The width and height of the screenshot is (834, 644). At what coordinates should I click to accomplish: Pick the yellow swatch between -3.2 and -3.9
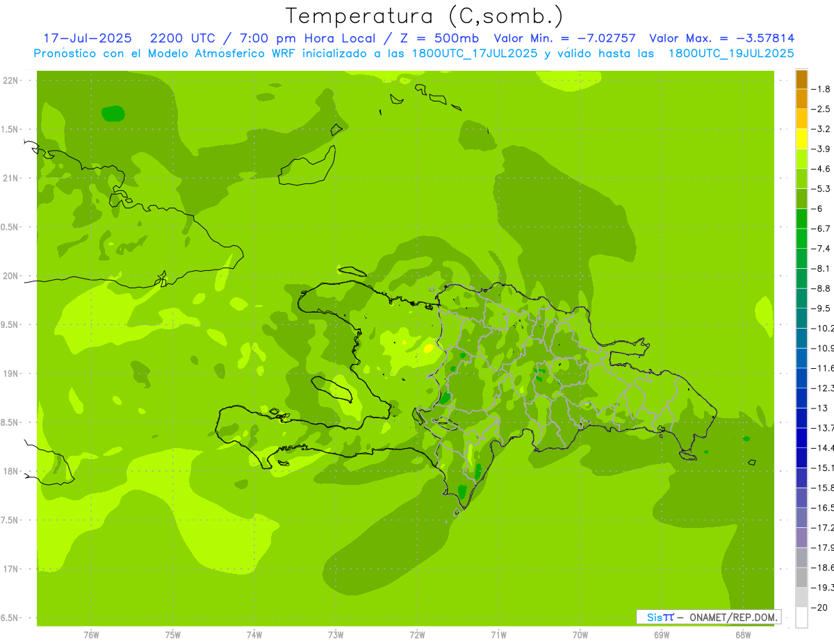coord(801,139)
